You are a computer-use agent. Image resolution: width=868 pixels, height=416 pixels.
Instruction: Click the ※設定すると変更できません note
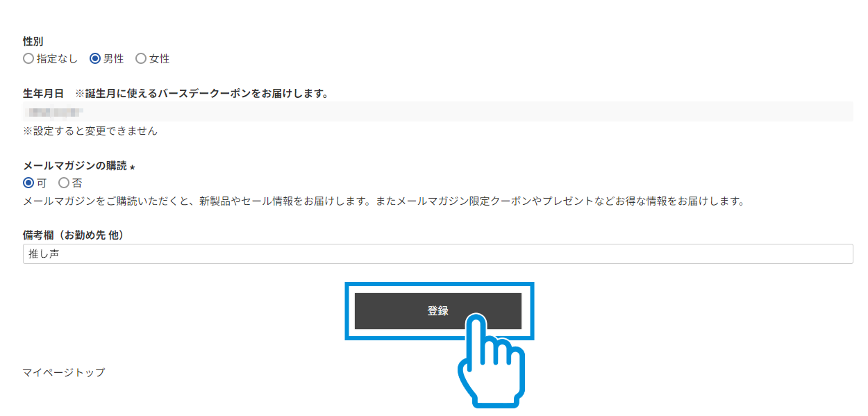pyautogui.click(x=90, y=131)
